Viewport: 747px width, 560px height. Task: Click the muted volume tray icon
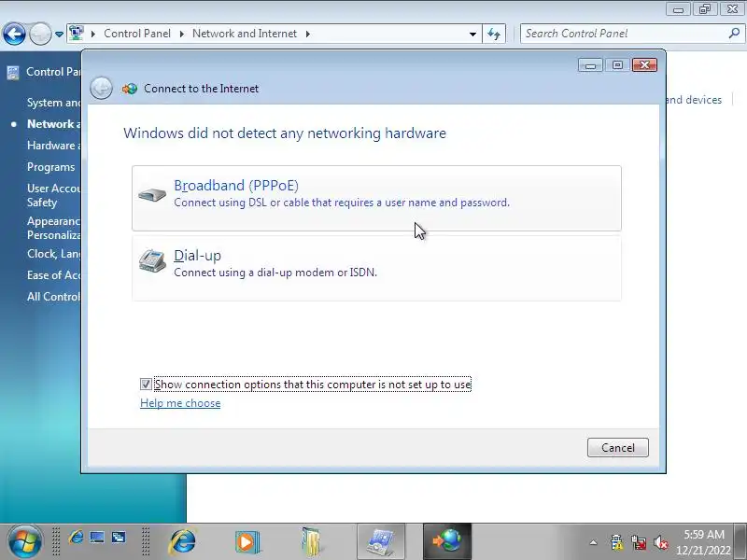[x=661, y=542]
